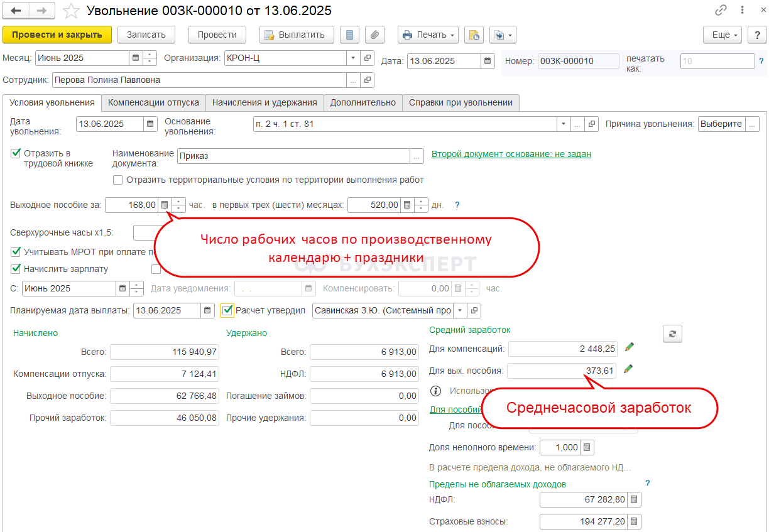Expand the Организация dropdown list
The width and height of the screenshot is (769, 532).
pos(353,58)
